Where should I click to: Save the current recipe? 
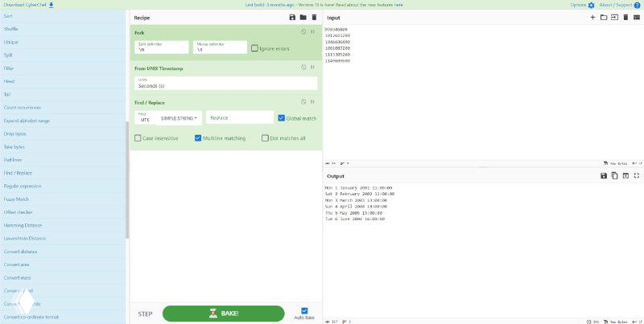coord(292,17)
